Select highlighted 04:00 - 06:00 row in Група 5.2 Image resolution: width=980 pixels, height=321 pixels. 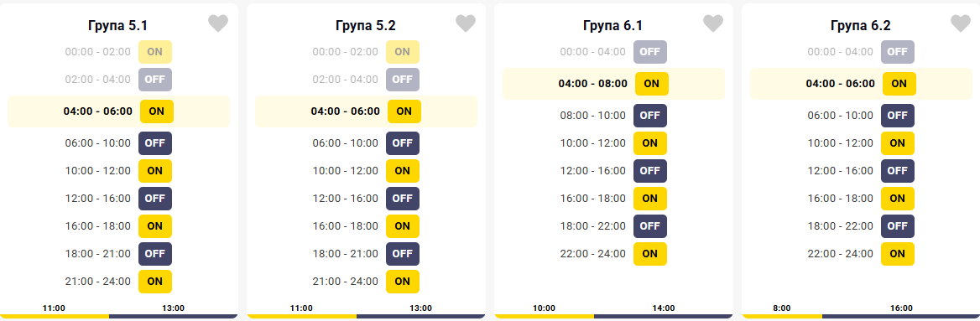[367, 111]
